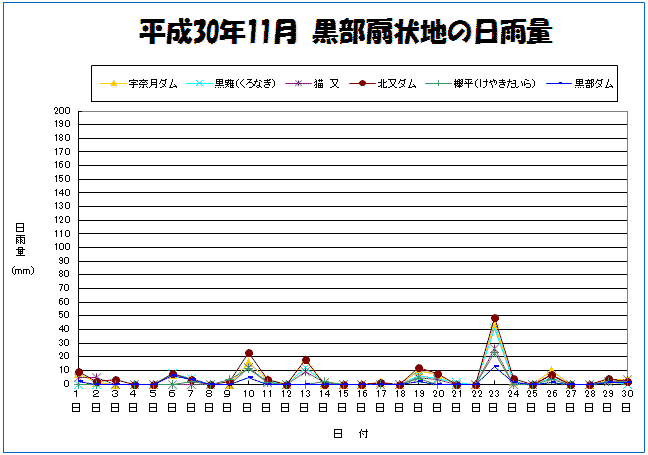This screenshot has height=455, width=648.
Task: Click the (mm) unit label
Action: coord(21,271)
